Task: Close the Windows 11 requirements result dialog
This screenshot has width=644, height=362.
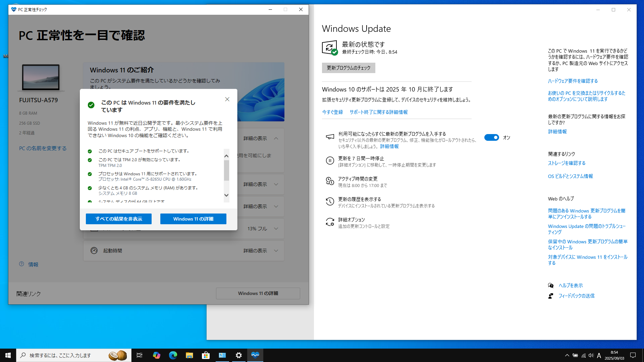Action: click(x=227, y=99)
